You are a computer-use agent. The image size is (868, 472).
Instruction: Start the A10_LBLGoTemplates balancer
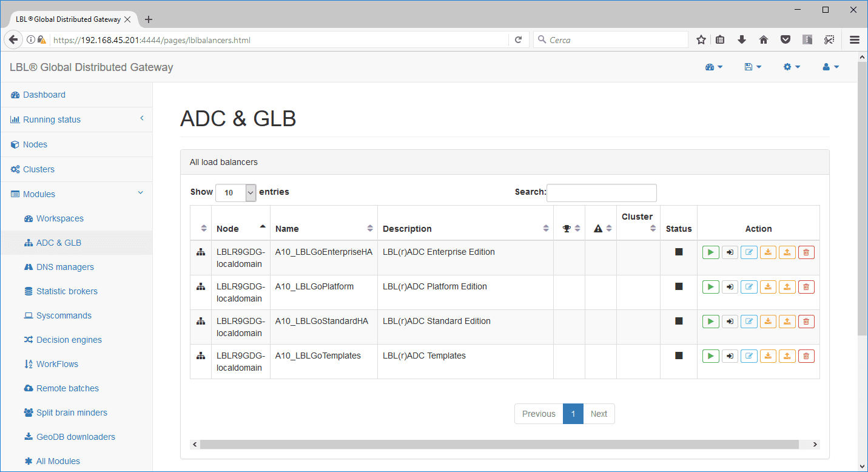point(711,356)
